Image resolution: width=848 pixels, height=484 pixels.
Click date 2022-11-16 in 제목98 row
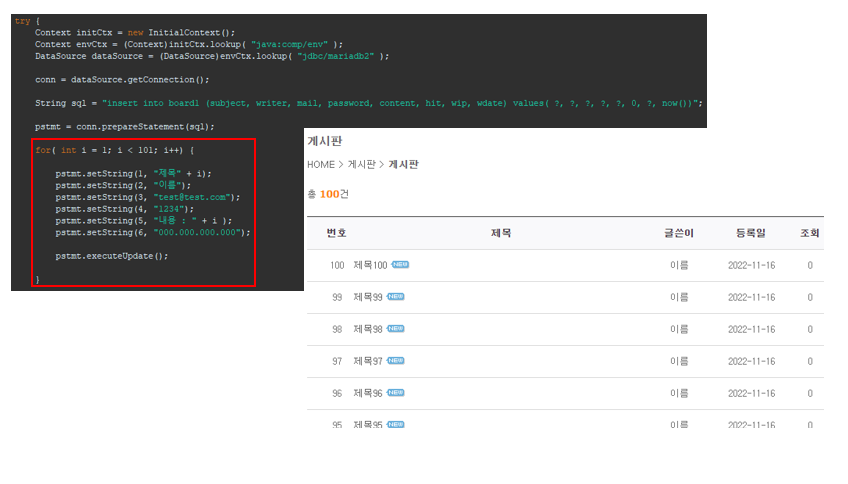click(x=751, y=329)
